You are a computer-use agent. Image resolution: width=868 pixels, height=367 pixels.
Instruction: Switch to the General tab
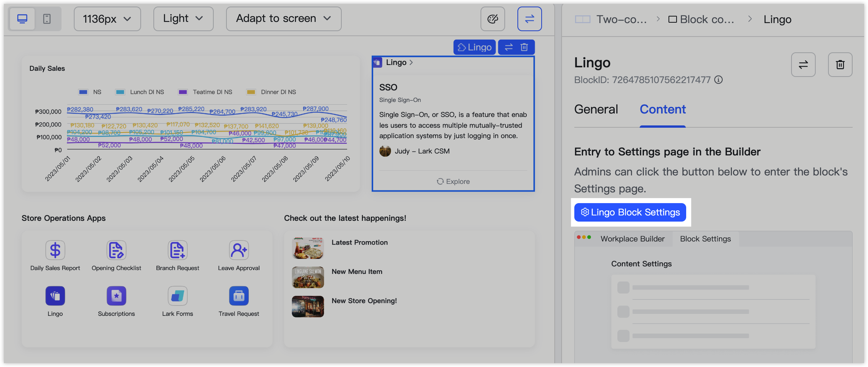coord(596,110)
